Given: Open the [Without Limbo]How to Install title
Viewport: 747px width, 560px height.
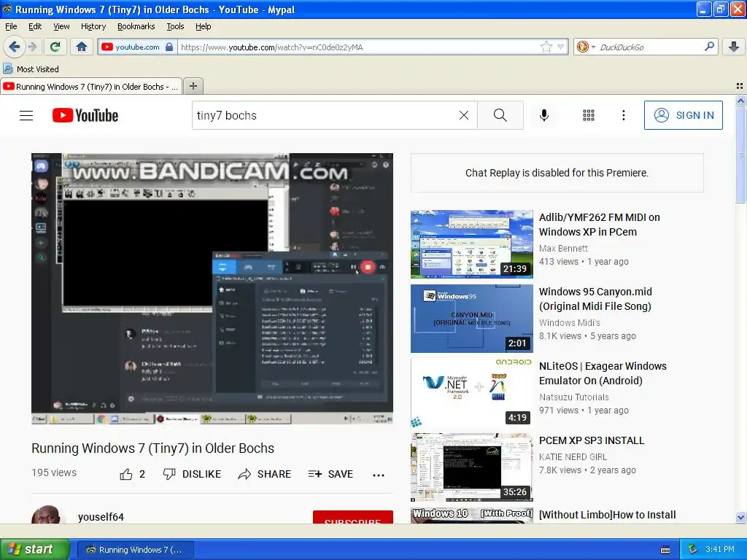Looking at the screenshot, I should (x=608, y=515).
